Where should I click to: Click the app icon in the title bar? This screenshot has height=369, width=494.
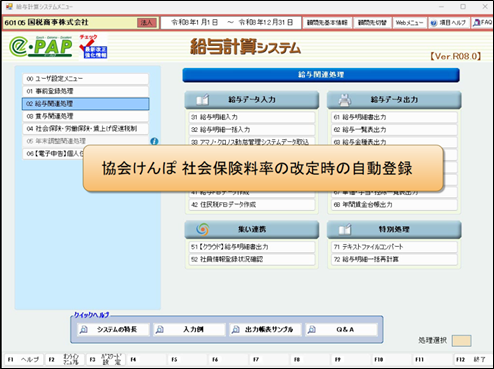tap(9, 6)
